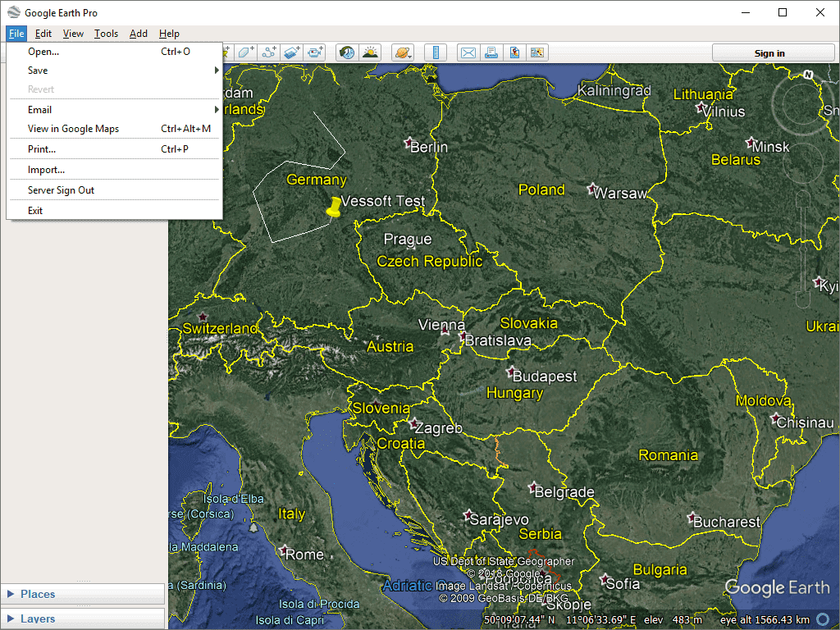Image resolution: width=840 pixels, height=630 pixels.
Task: Click the Croatia country label
Action: point(400,444)
